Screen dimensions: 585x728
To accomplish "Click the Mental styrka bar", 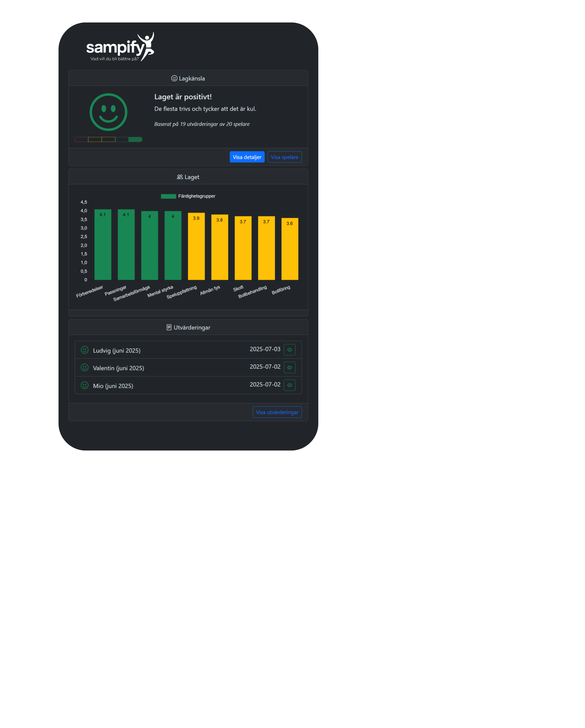I will point(173,246).
